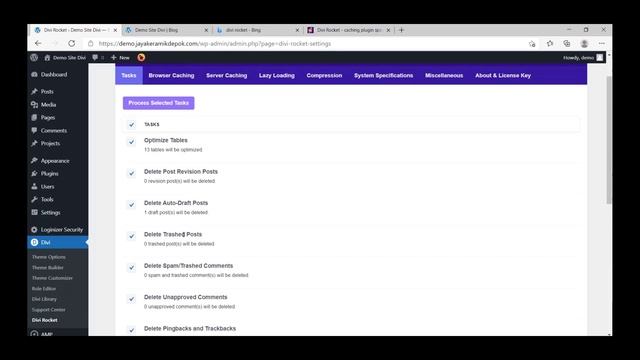This screenshot has height=360, width=640.
Task: Uncheck Delete Trashed Posts checkbox
Action: pos(131,236)
